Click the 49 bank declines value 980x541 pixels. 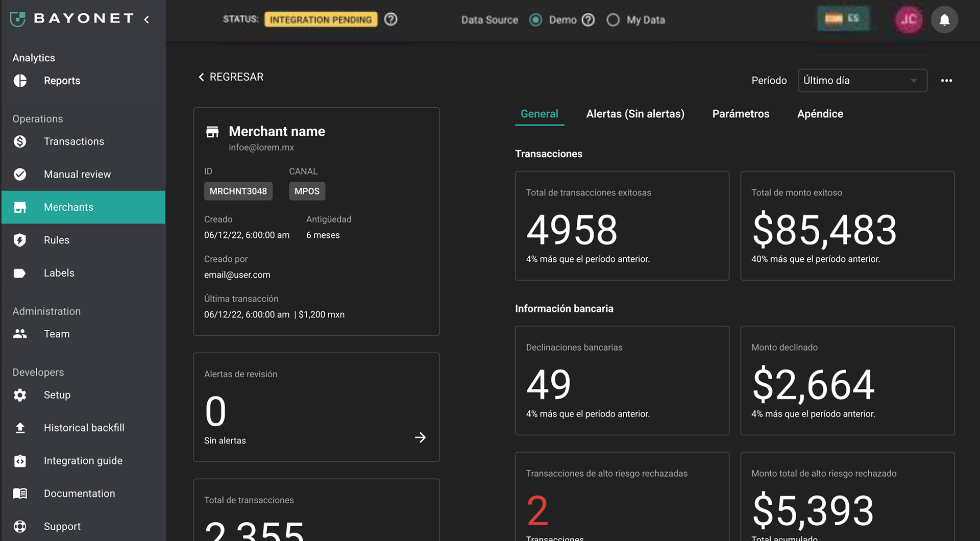point(549,384)
